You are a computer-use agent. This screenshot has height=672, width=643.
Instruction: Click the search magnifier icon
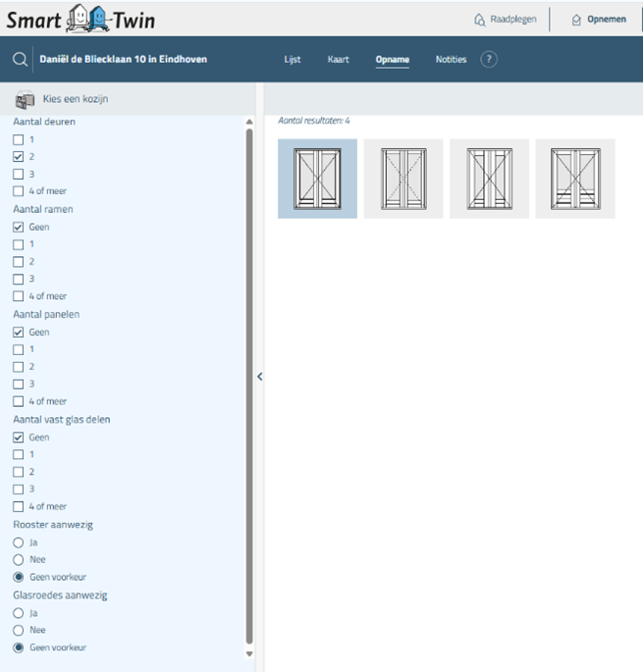(20, 60)
